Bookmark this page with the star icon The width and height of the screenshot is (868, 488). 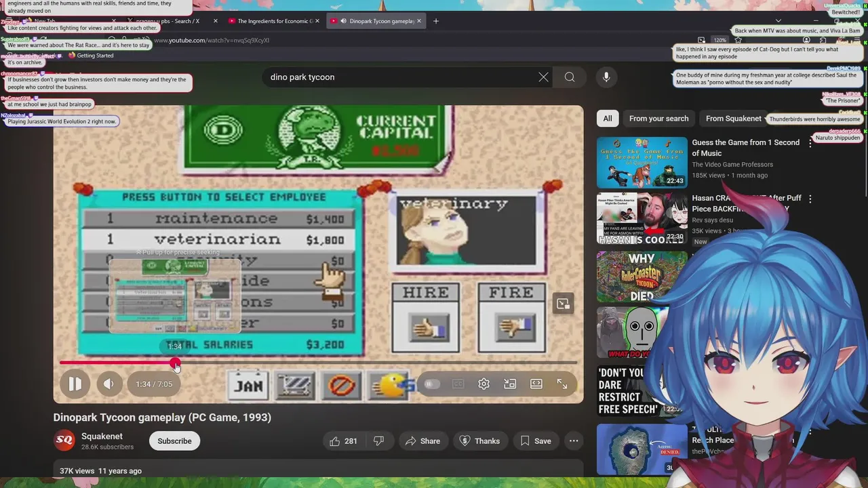(x=738, y=40)
